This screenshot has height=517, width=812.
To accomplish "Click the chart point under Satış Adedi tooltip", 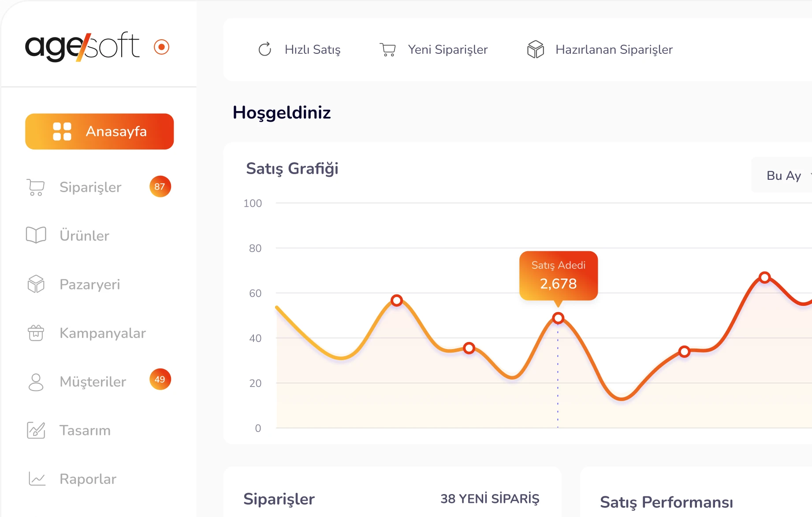I will [x=558, y=318].
